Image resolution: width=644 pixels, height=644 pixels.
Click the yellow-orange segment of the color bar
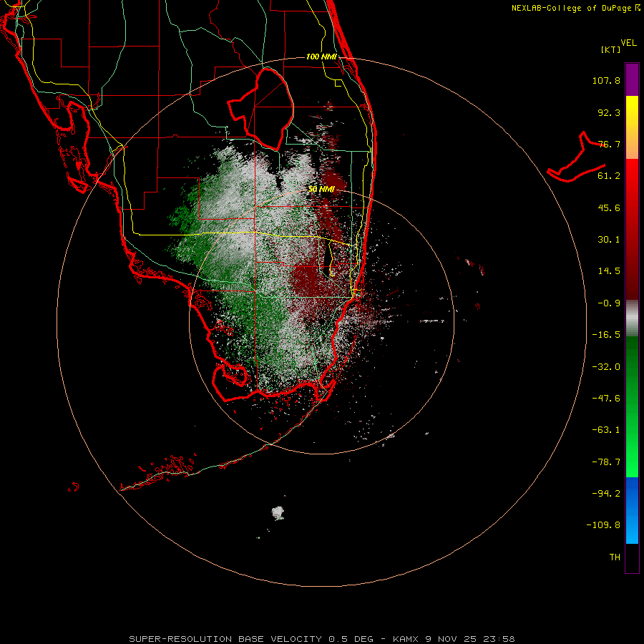pyautogui.click(x=632, y=127)
